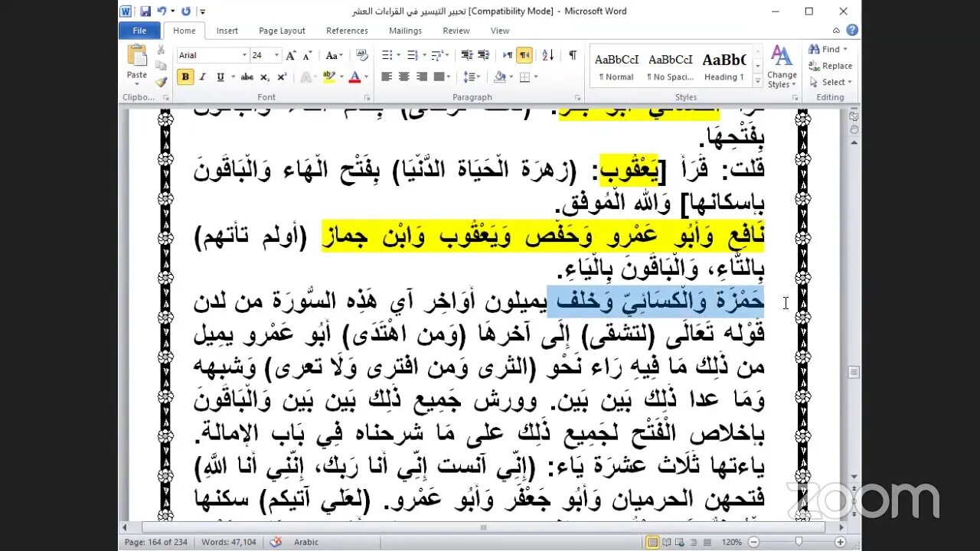The width and height of the screenshot is (980, 551).
Task: Align text right
Action: tap(420, 77)
